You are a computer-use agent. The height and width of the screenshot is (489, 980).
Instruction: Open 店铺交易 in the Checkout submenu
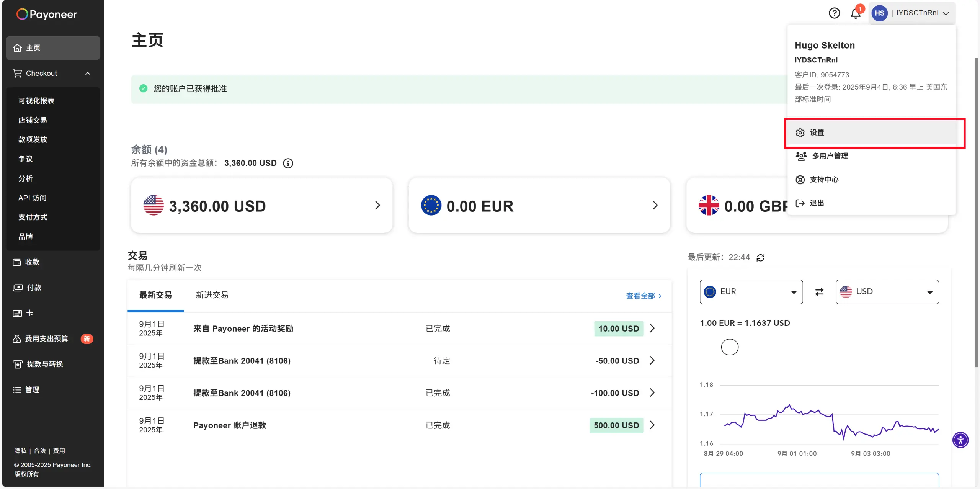[x=33, y=120]
